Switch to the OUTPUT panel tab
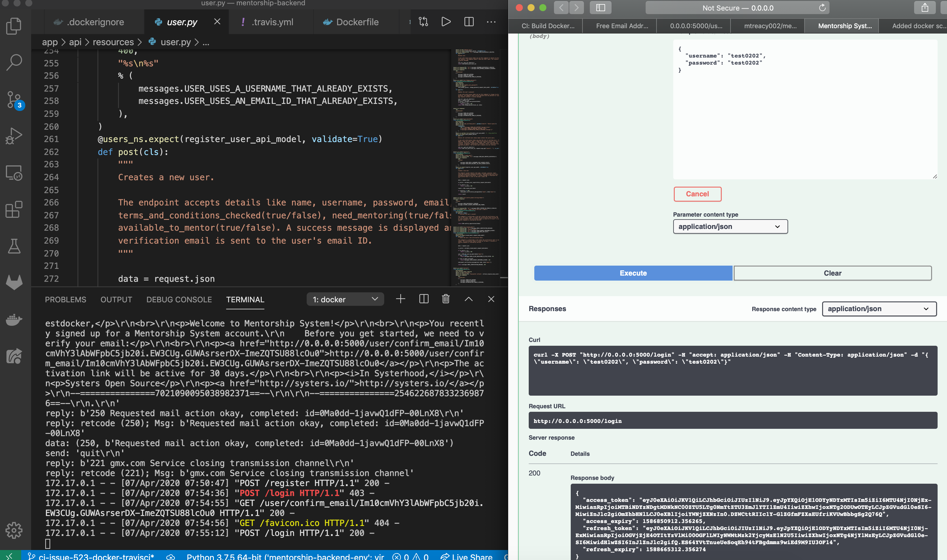The width and height of the screenshot is (947, 560). (x=116, y=299)
